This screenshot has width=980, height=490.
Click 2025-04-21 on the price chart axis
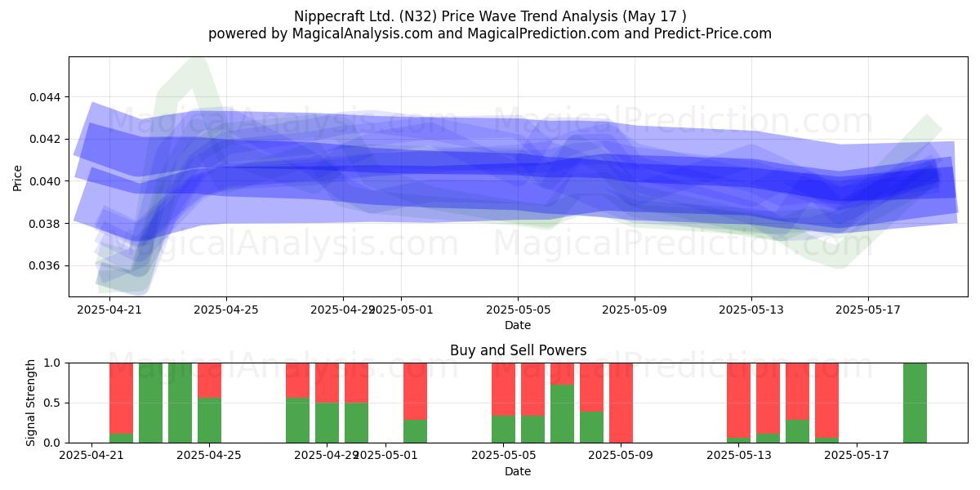point(109,310)
